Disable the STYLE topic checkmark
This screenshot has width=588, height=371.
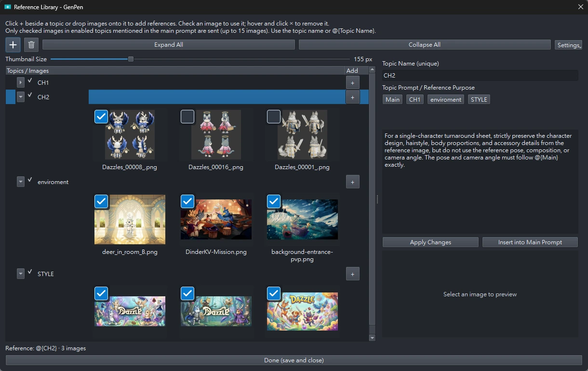point(30,272)
